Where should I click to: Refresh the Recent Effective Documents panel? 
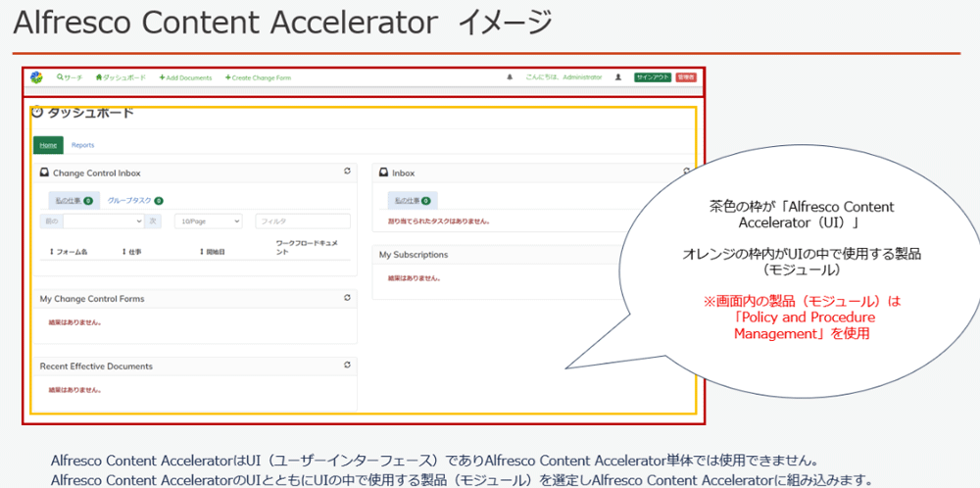pyautogui.click(x=347, y=366)
